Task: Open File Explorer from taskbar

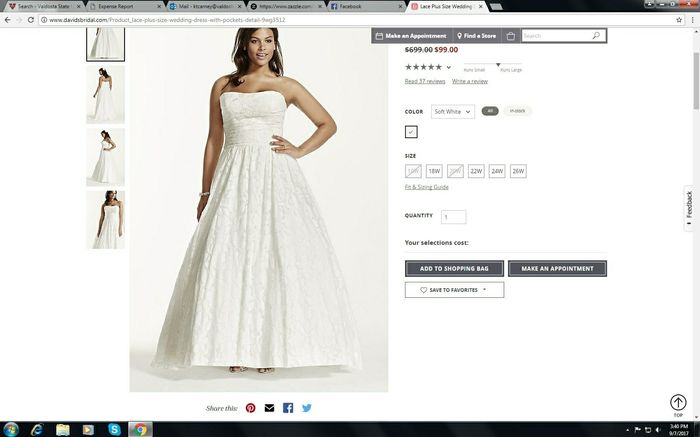Action: tap(62, 429)
